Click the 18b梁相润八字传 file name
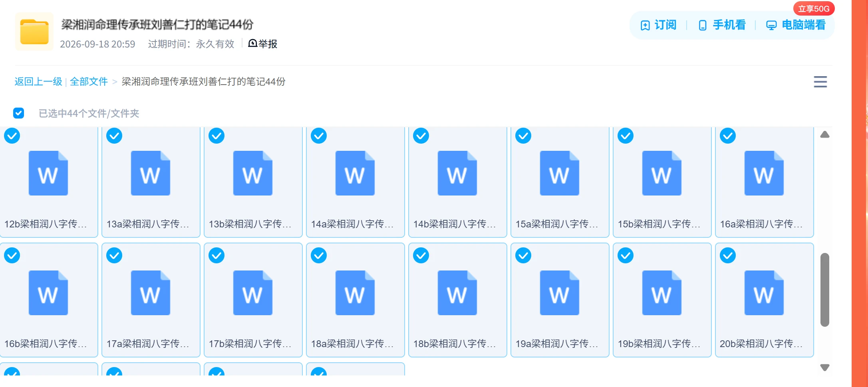The width and height of the screenshot is (868, 387). tap(455, 344)
